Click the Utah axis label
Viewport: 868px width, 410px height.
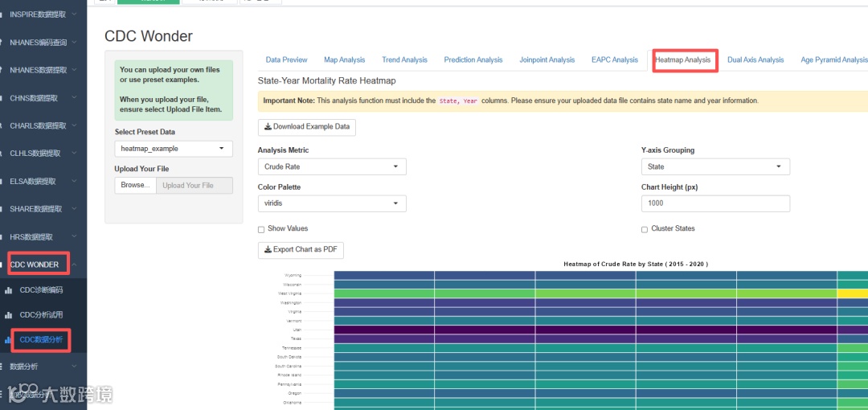297,330
